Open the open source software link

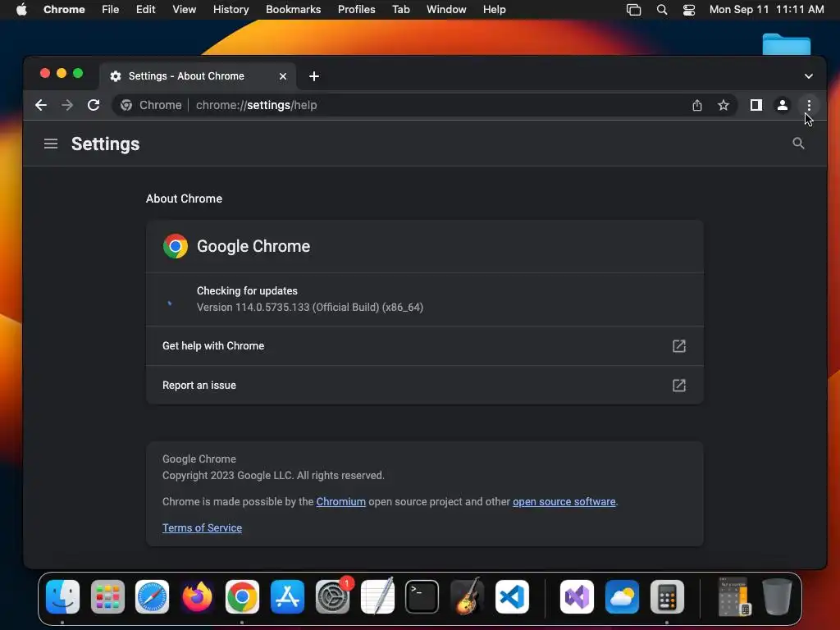[564, 501]
